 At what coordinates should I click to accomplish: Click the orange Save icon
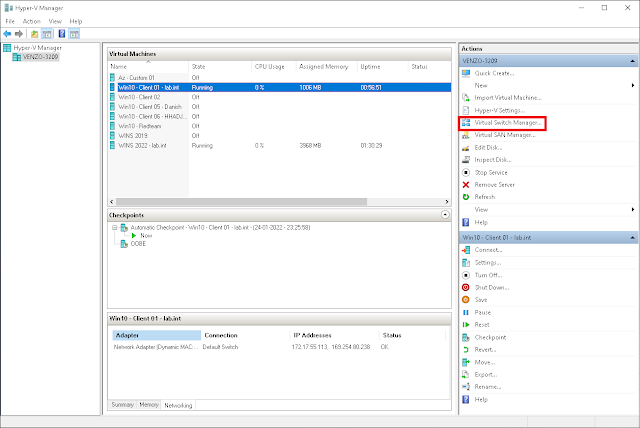[x=466, y=299]
